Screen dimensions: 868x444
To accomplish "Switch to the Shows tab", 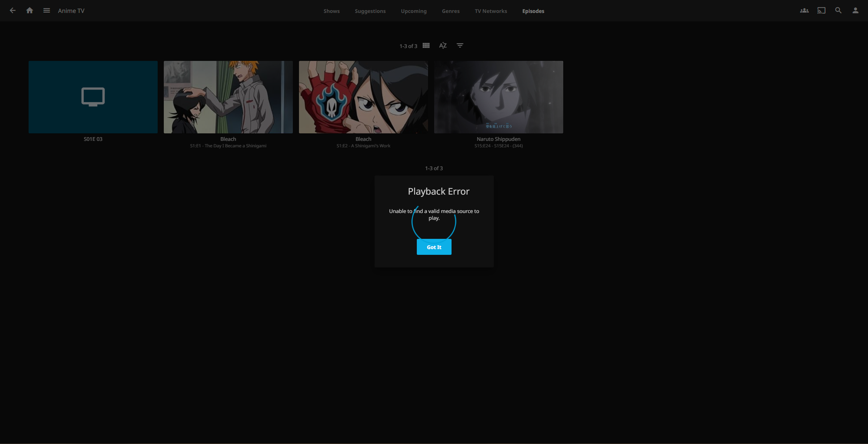I will point(331,11).
